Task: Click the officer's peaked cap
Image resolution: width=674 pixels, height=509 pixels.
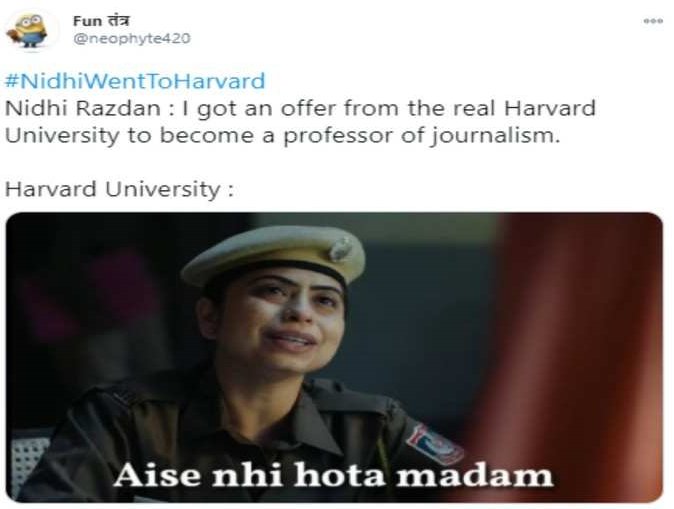Action: [274, 255]
